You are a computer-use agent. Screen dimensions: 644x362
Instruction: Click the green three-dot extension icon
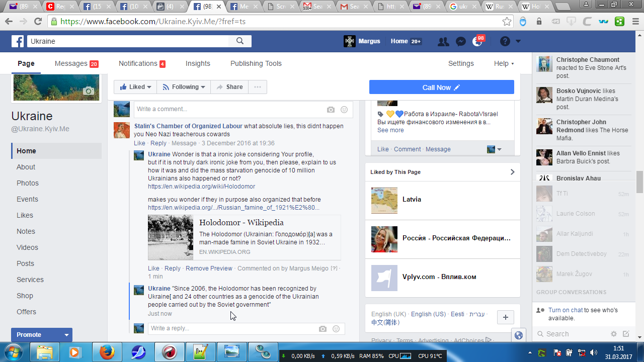pyautogui.click(x=620, y=22)
